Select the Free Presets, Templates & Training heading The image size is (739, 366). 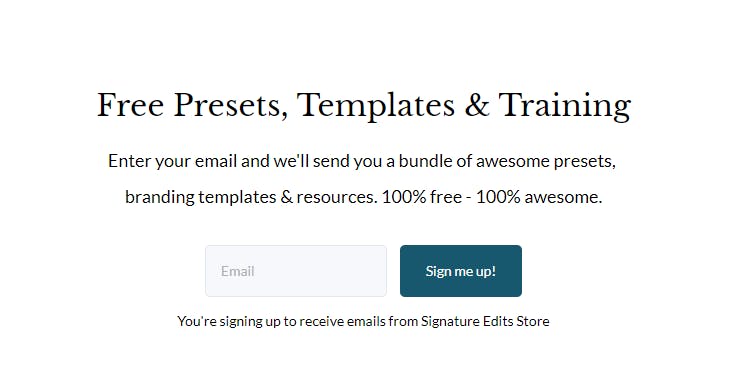pyautogui.click(x=364, y=106)
